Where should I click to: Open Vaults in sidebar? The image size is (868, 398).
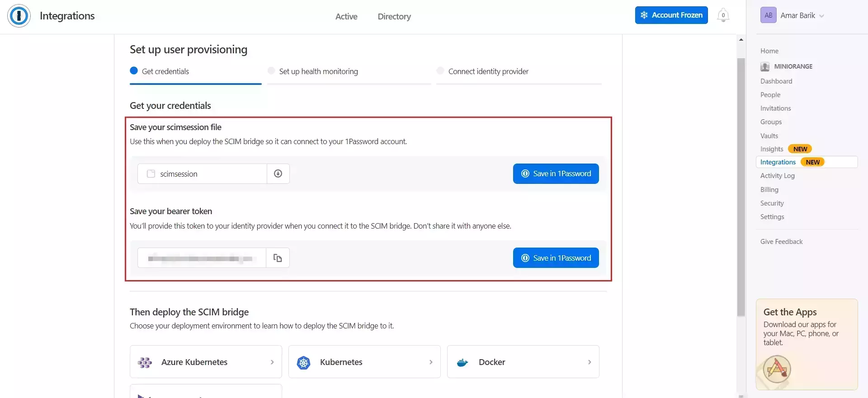coord(769,136)
